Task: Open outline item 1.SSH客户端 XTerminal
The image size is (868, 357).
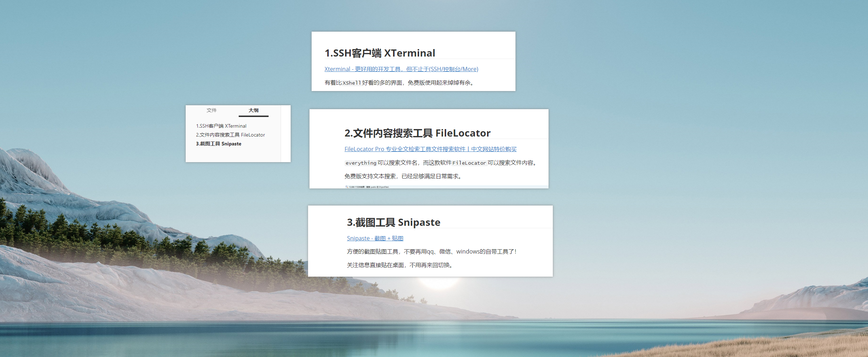Action: click(221, 126)
